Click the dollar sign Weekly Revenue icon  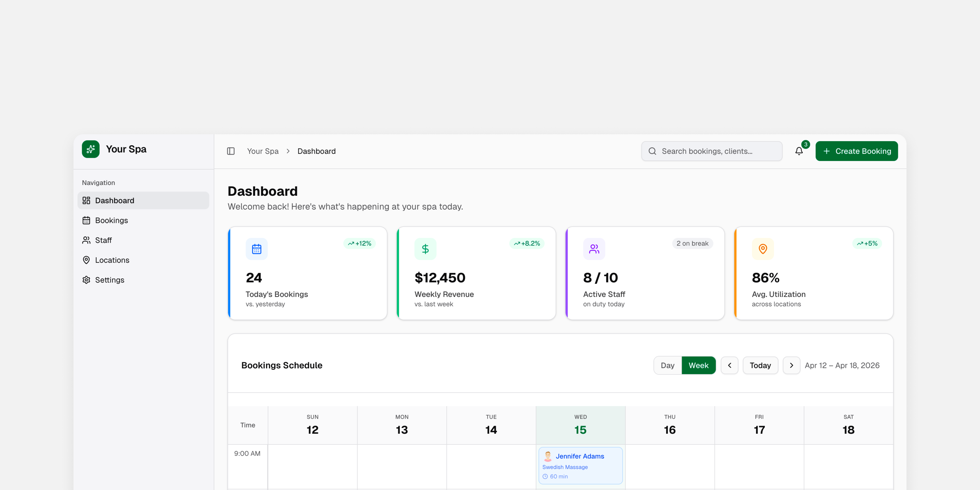[x=425, y=249]
